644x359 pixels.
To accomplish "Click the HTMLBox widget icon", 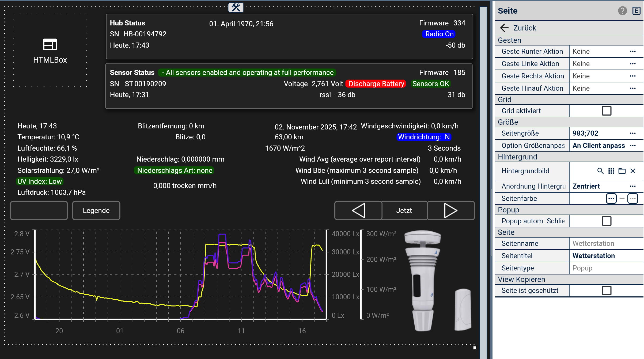I will (x=50, y=44).
